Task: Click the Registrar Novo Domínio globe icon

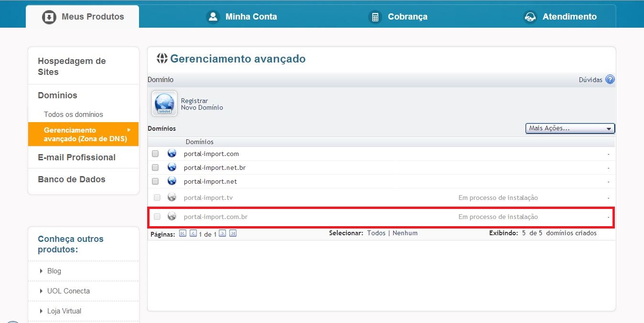Action: pyautogui.click(x=164, y=104)
